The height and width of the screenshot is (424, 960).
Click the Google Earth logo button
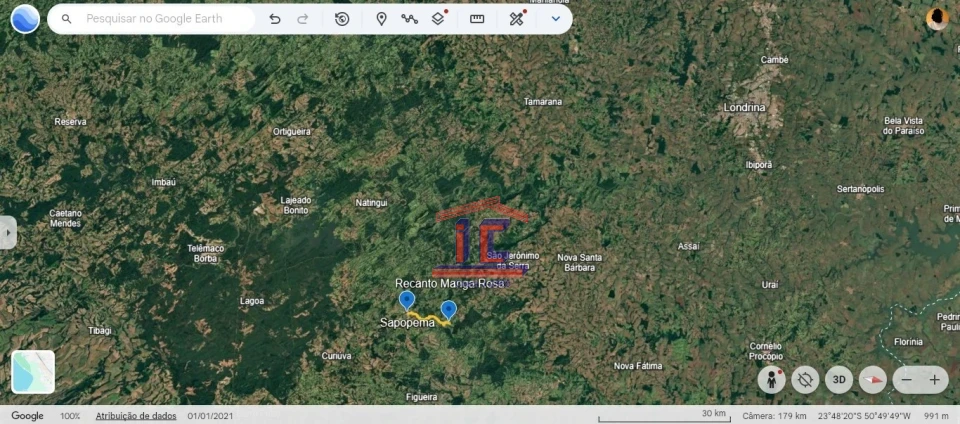(x=25, y=19)
